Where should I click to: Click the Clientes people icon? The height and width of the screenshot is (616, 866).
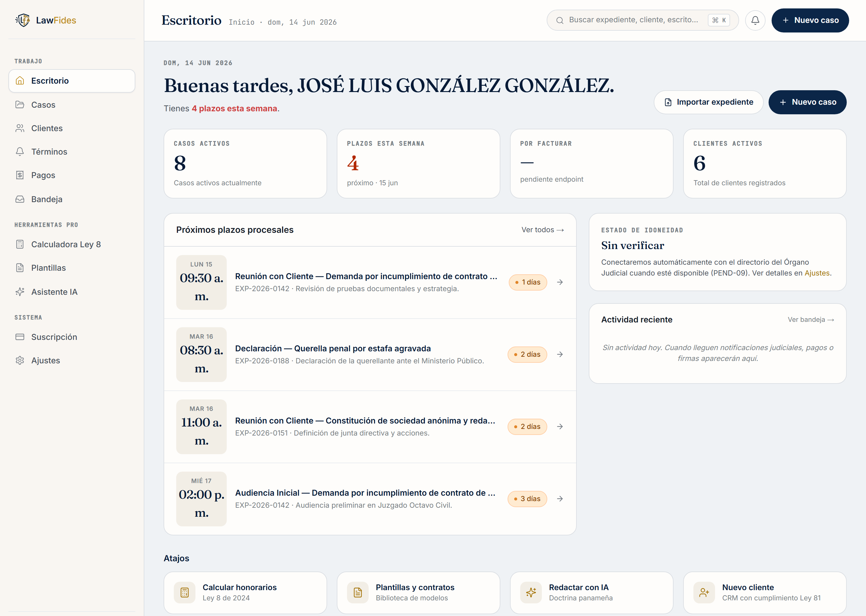pyautogui.click(x=20, y=128)
